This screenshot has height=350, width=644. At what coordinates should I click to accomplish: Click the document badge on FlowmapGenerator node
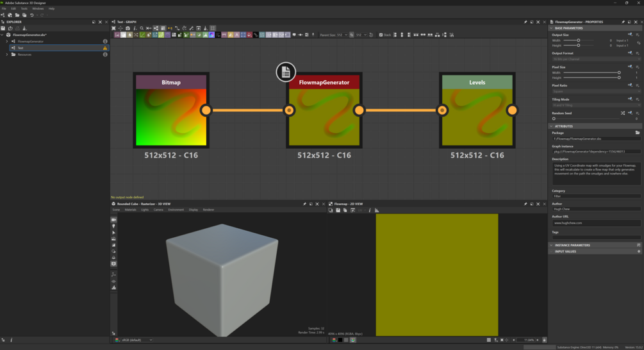pos(286,72)
